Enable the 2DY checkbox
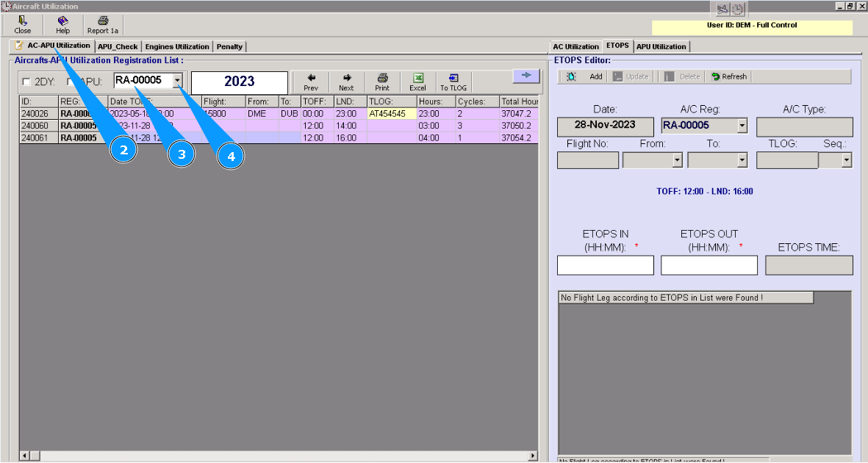 27,82
